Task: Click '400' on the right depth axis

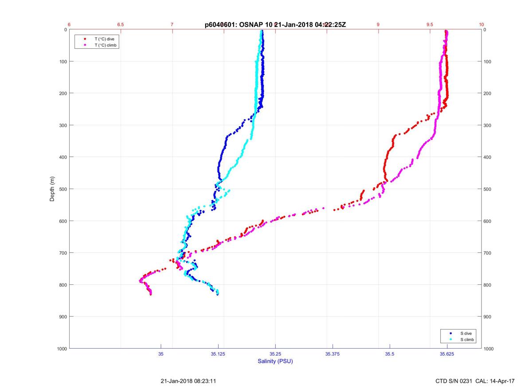Action: (488, 157)
